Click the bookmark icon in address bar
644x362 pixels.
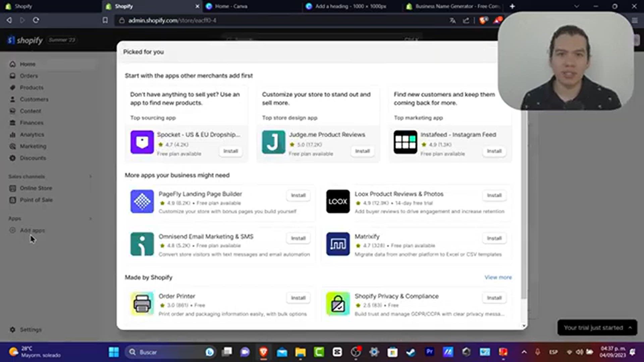click(105, 20)
